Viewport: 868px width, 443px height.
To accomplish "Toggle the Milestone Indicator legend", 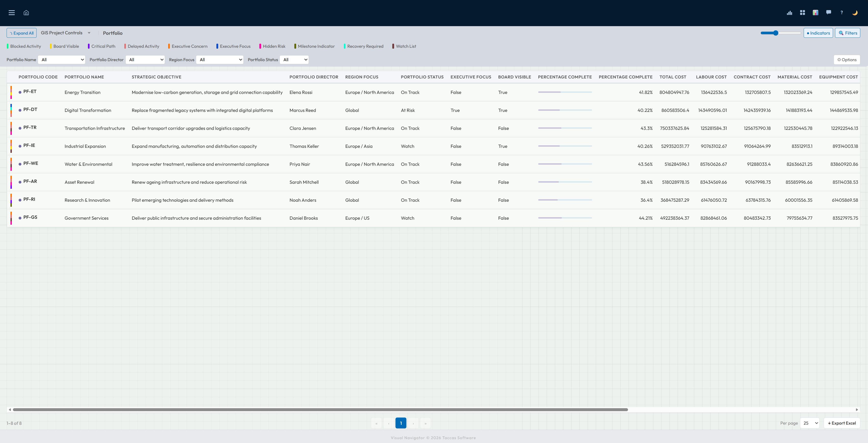I will pos(314,46).
